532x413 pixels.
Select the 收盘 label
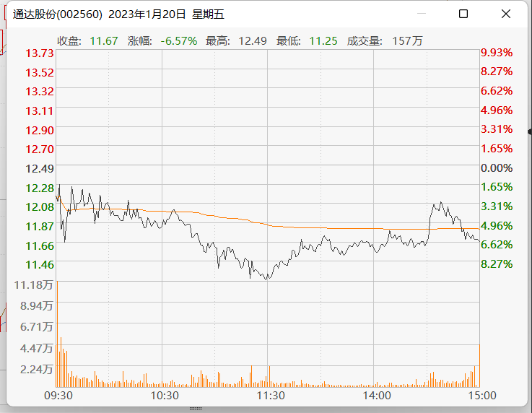pyautogui.click(x=69, y=41)
